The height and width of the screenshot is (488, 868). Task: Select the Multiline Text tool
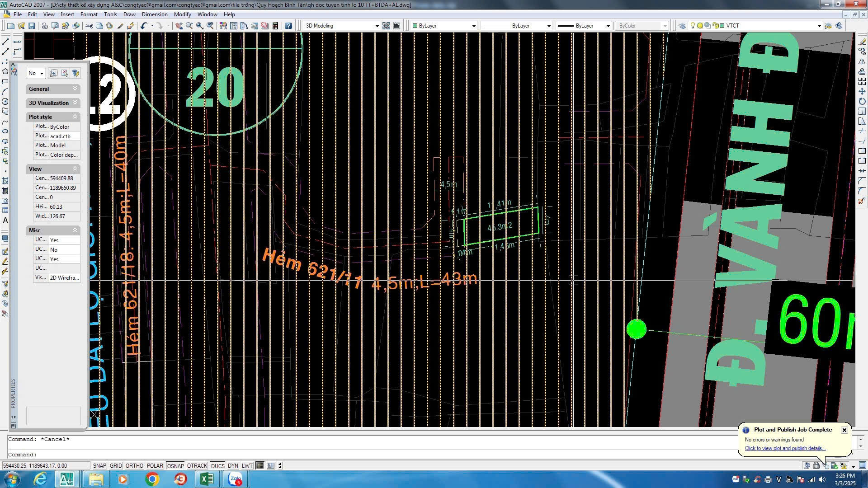pyautogui.click(x=5, y=221)
